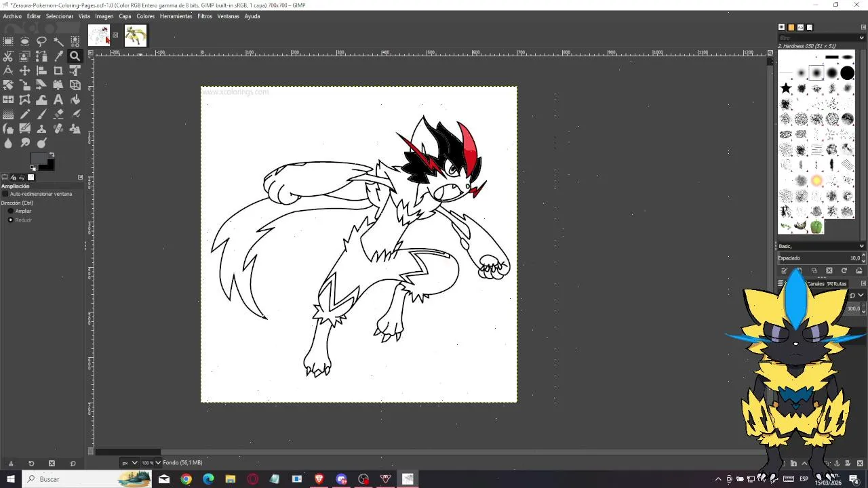Open the tool options panel configuration menu
The width and height of the screenshot is (868, 488).
pos(80,178)
